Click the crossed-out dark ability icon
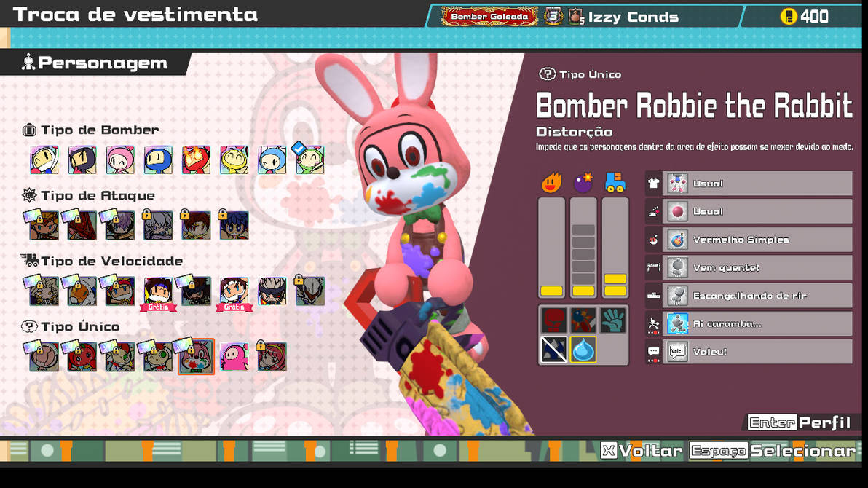The width and height of the screenshot is (868, 488). tap(554, 350)
